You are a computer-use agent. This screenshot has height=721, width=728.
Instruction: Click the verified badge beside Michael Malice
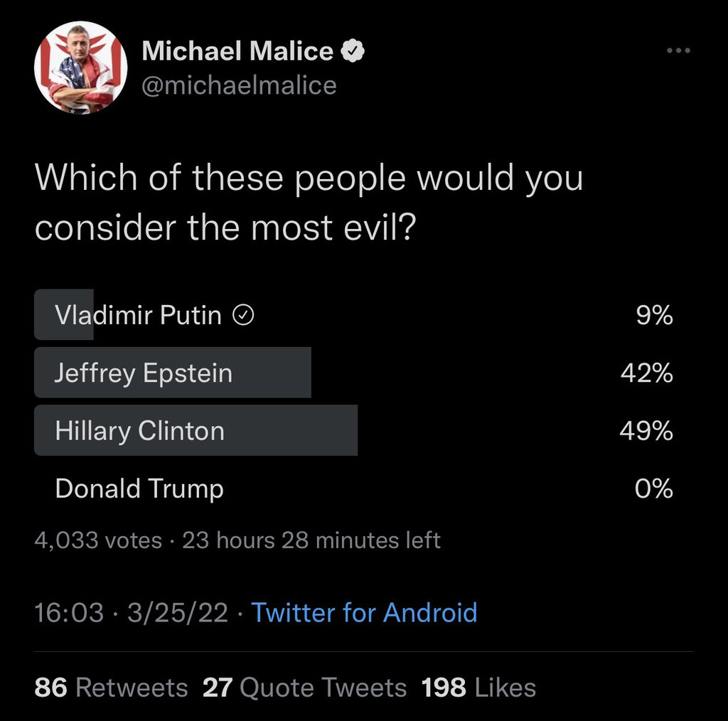(353, 51)
